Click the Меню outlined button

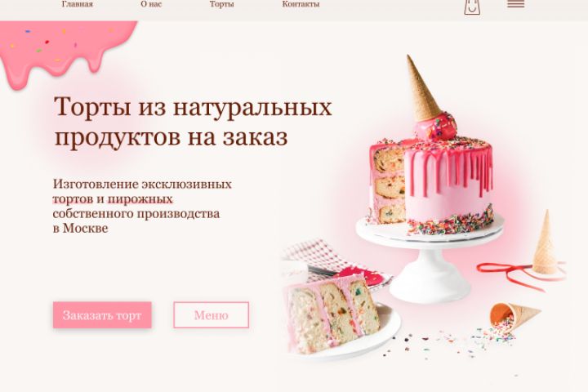tap(212, 315)
